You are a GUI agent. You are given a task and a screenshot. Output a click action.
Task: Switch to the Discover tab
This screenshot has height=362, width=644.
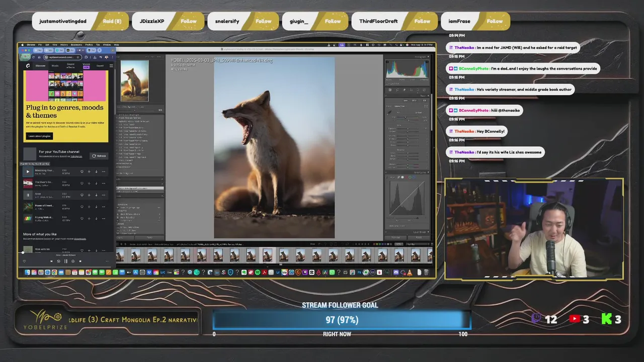pyautogui.click(x=40, y=65)
